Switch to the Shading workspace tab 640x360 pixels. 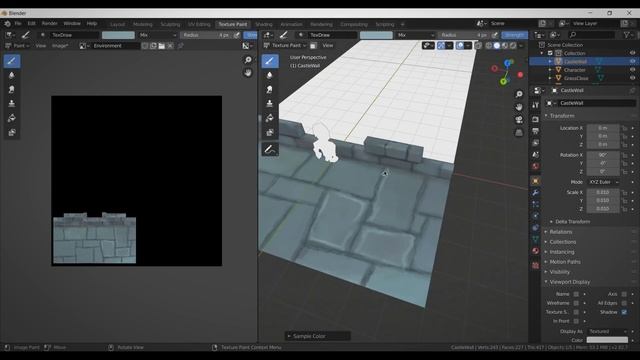264,24
